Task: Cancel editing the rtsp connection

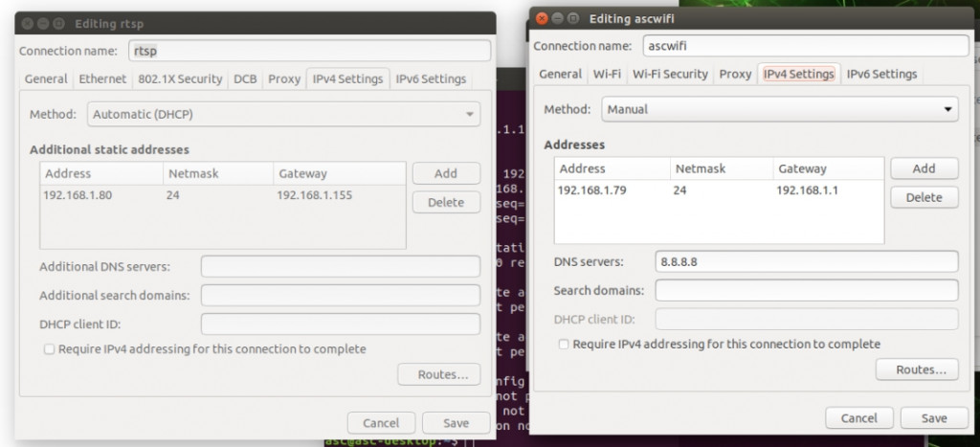Action: (381, 423)
